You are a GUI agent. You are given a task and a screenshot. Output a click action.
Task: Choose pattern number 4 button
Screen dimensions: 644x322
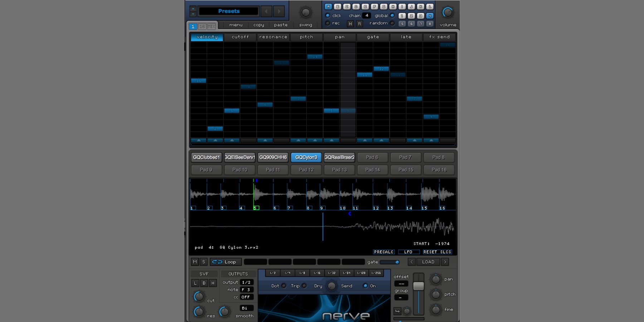pos(430,16)
